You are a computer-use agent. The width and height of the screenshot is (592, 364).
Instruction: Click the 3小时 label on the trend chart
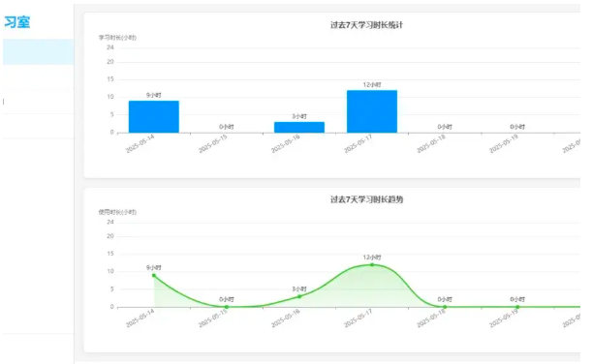tap(299, 288)
